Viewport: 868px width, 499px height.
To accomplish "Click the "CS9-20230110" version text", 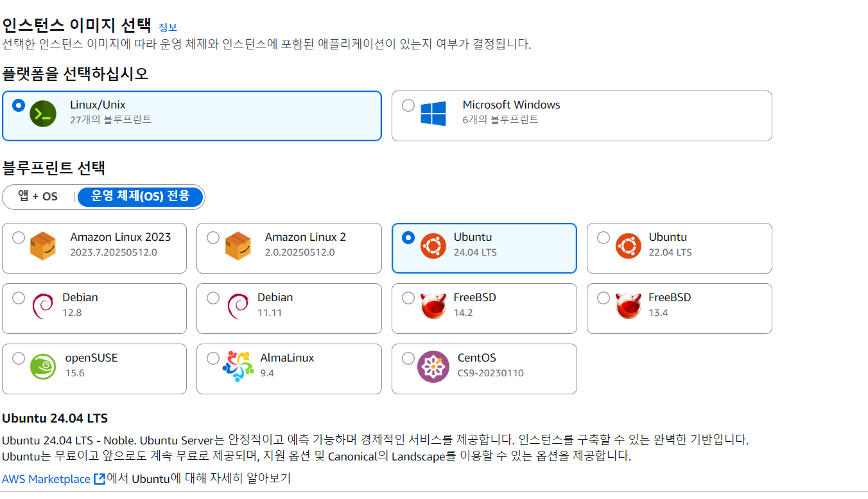I will (490, 373).
